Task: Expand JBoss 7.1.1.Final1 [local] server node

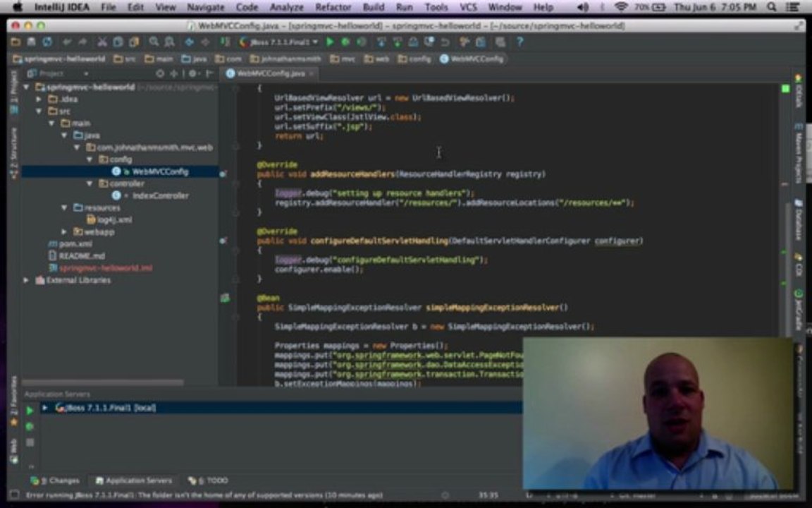Action: (44, 408)
